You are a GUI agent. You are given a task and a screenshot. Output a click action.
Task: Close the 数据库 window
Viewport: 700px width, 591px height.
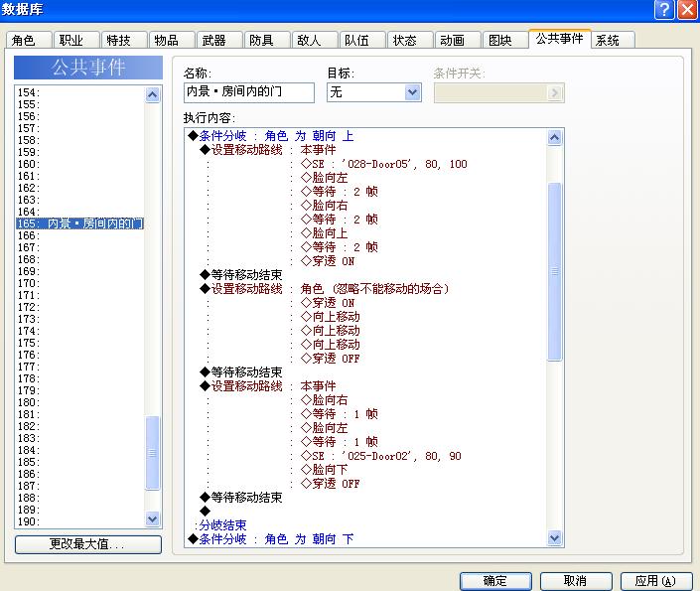[x=687, y=9]
